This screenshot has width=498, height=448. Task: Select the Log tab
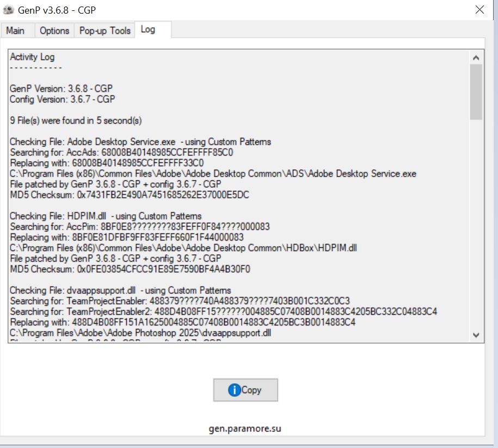pos(153,29)
